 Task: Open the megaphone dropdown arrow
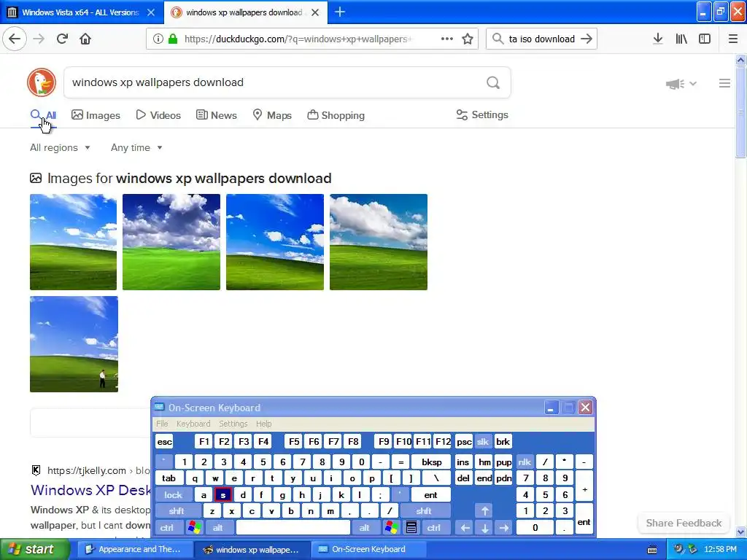tap(693, 83)
